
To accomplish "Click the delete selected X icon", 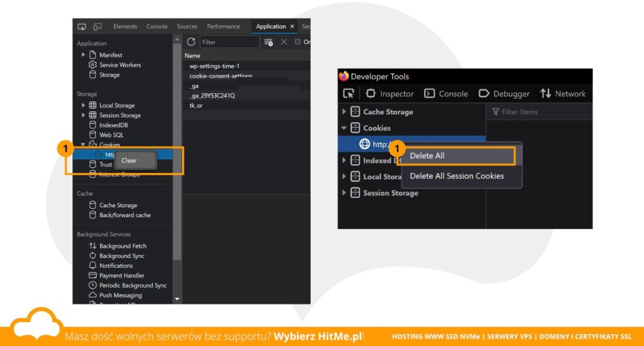I will click(x=284, y=42).
